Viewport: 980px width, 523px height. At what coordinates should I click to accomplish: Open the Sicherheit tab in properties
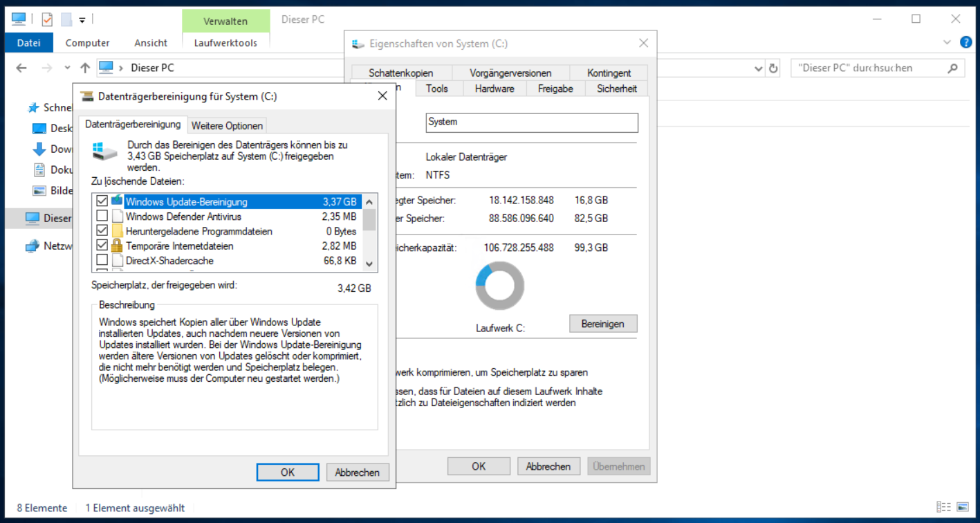[617, 89]
